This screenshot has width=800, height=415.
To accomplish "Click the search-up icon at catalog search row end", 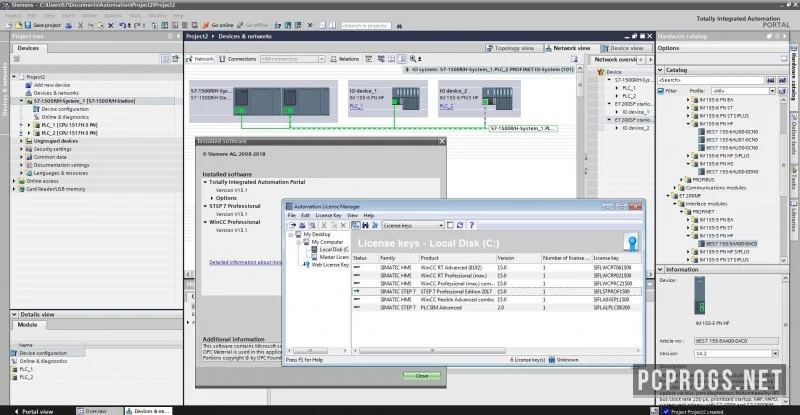I will (x=782, y=80).
